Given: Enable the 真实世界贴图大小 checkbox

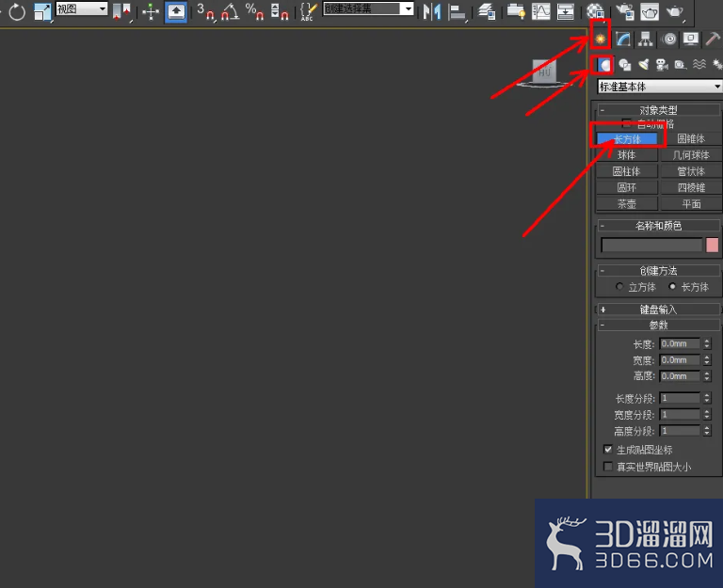Looking at the screenshot, I should click(608, 467).
